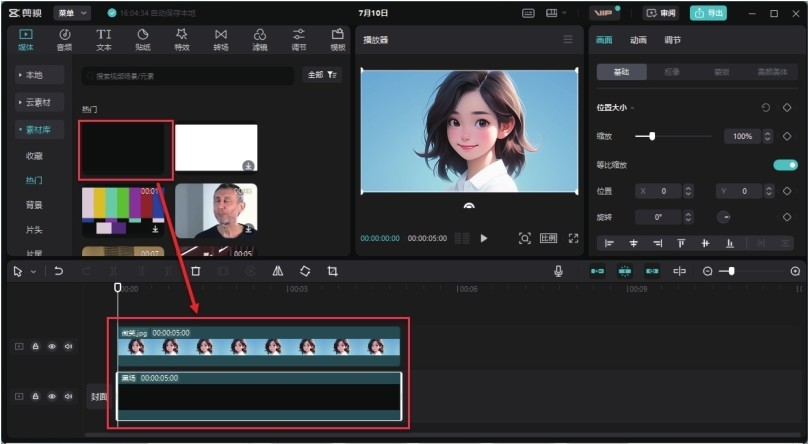The width and height of the screenshot is (808, 444).
Task: Click the 导出 export button
Action: 709,13
